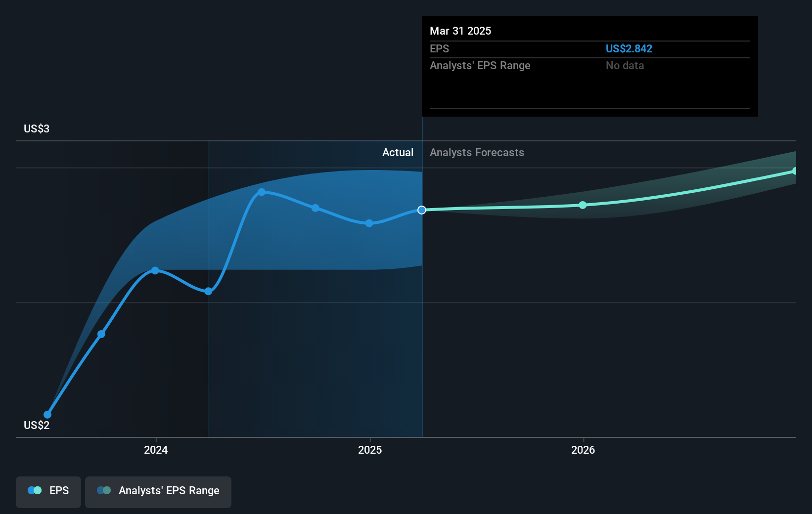Click the 2025 x-axis label

(x=370, y=450)
